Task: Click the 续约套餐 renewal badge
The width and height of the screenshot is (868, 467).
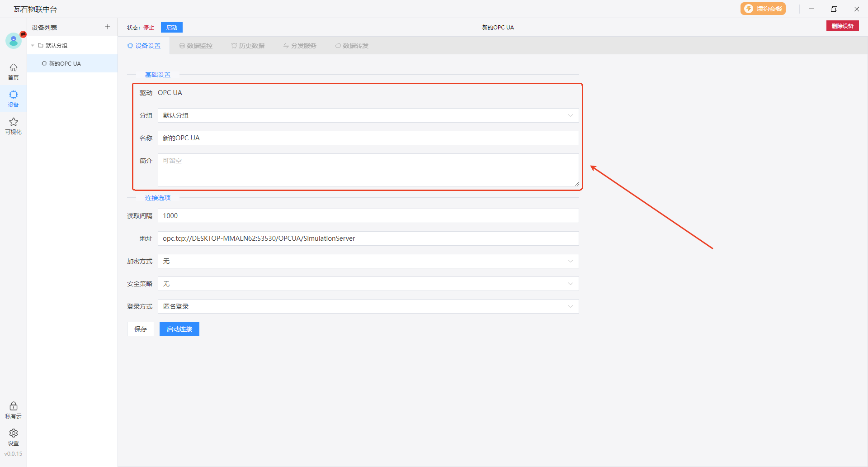Action: (763, 9)
